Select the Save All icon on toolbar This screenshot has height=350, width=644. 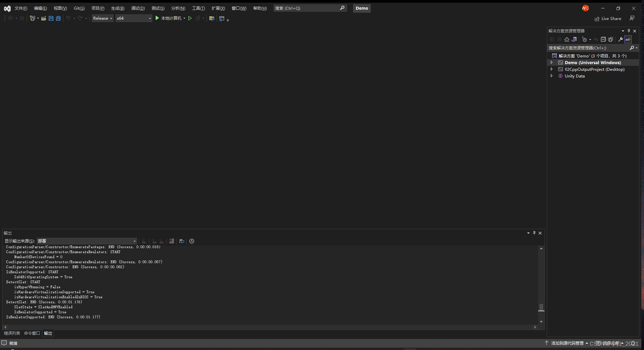point(58,18)
